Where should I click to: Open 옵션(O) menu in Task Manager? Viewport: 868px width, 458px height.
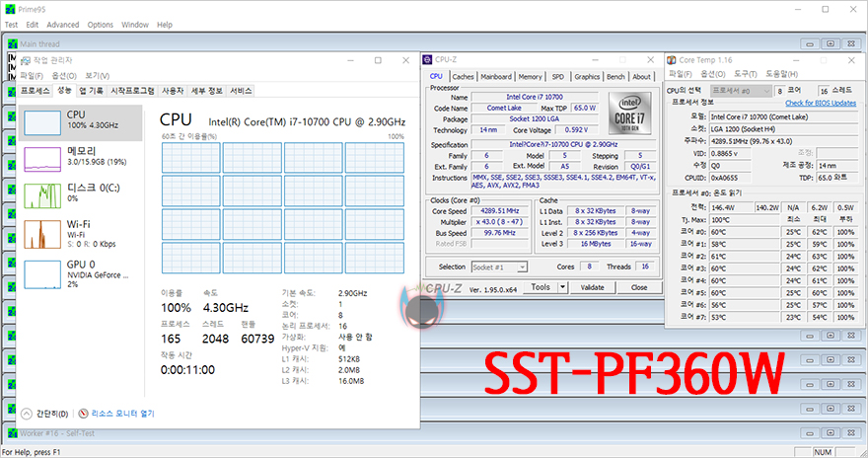point(64,76)
